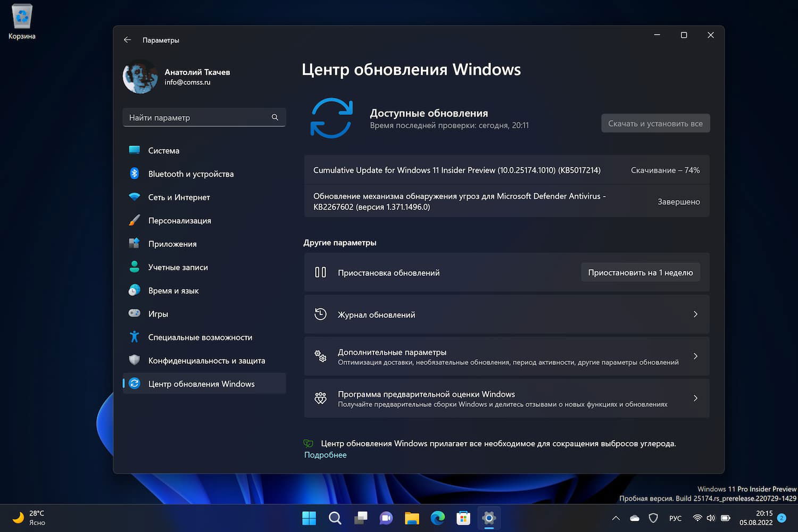The height and width of the screenshot is (532, 798).
Task: Click the Специальные возможности accessibility icon
Action: pyautogui.click(x=135, y=337)
